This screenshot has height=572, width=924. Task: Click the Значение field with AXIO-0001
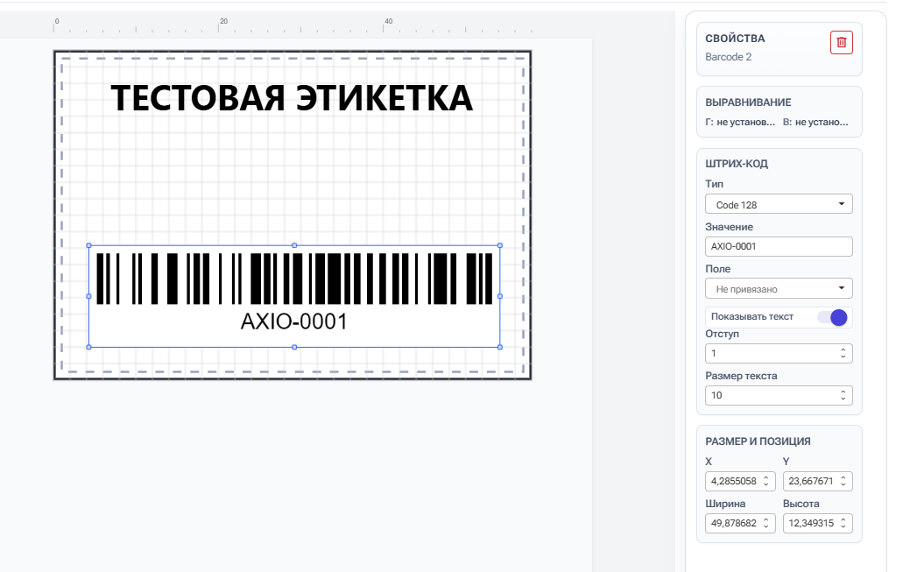[779, 246]
